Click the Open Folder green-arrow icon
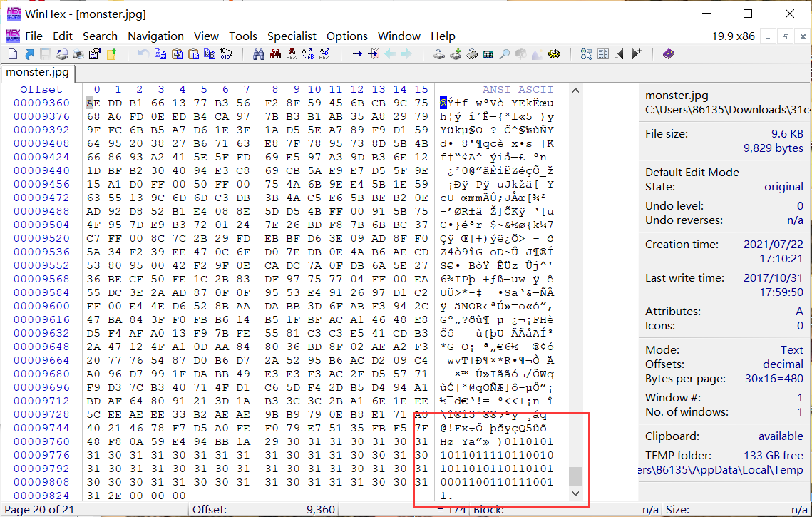812x517 pixels. click(x=111, y=54)
